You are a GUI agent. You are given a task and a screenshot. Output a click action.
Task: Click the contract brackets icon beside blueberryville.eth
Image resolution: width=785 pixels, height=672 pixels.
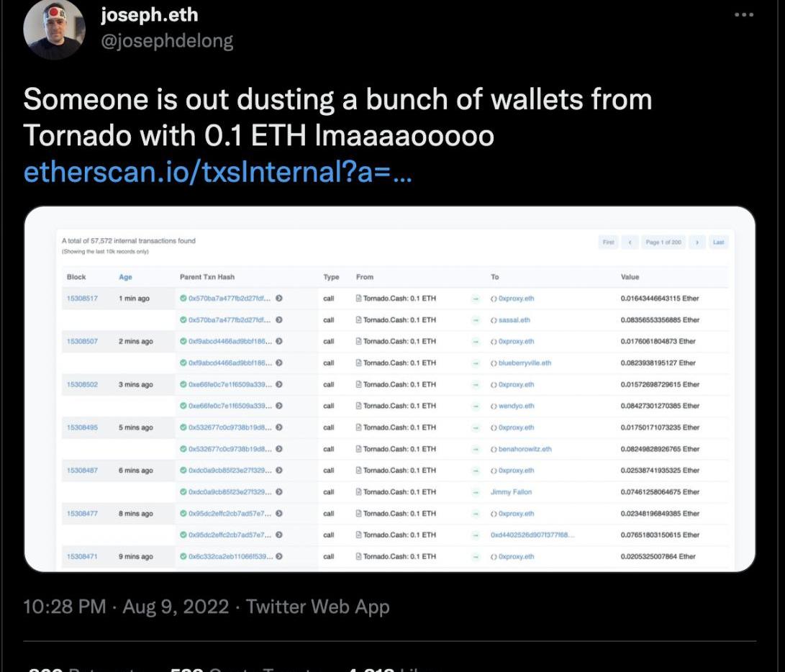(494, 363)
